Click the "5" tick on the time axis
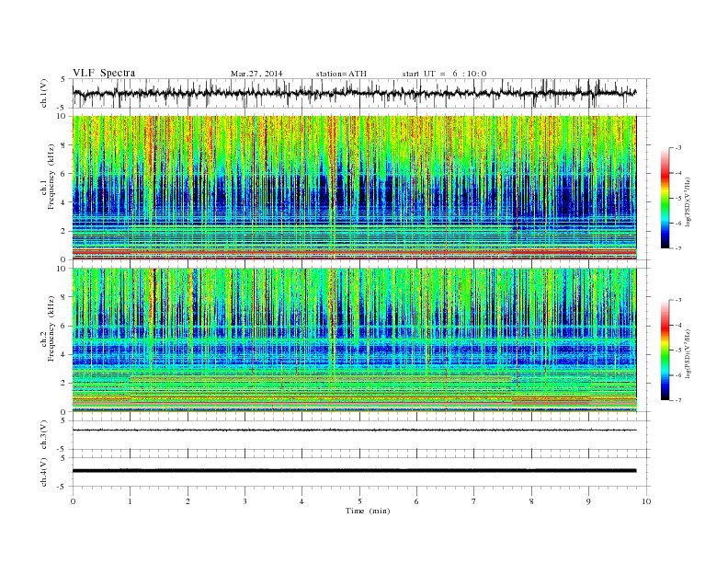Screen dimensions: 728x563 coord(359,501)
